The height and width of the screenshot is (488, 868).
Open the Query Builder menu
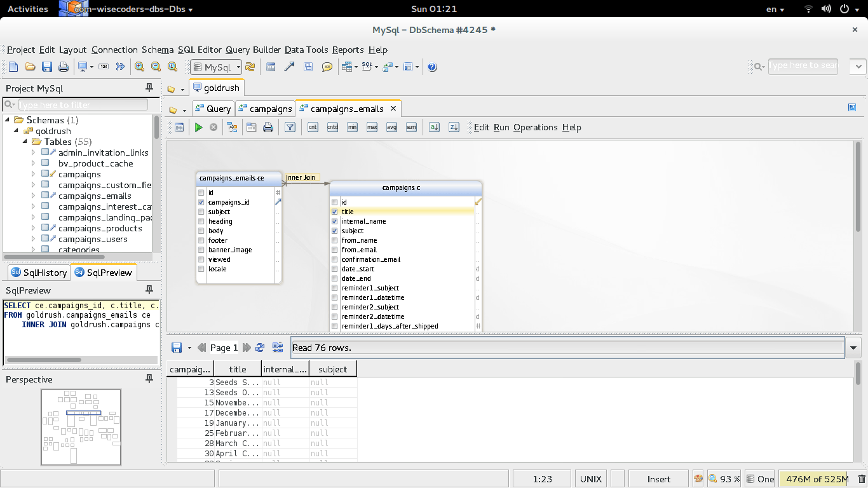[253, 50]
